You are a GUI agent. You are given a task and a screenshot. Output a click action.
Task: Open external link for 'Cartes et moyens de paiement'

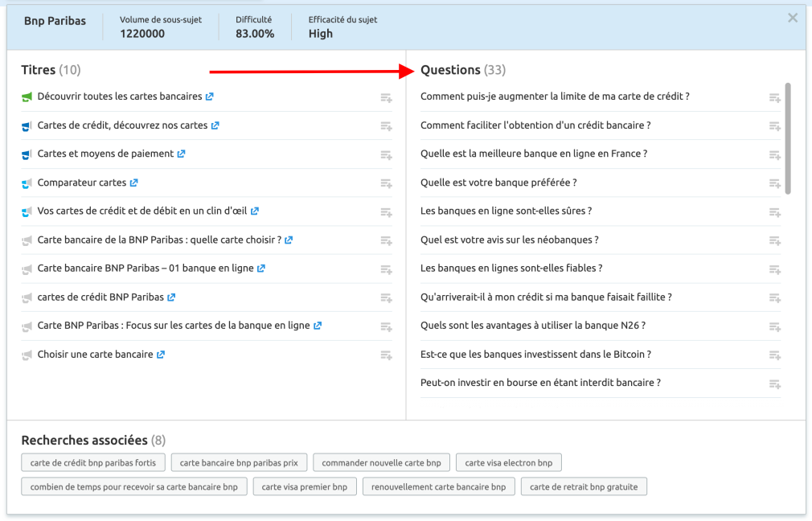coord(181,154)
